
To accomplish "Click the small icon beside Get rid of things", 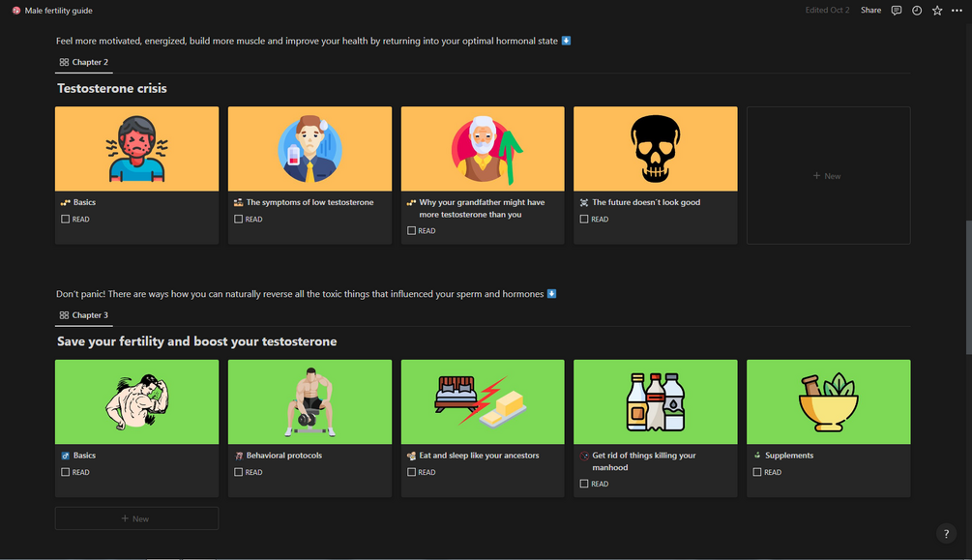I will pos(584,456).
